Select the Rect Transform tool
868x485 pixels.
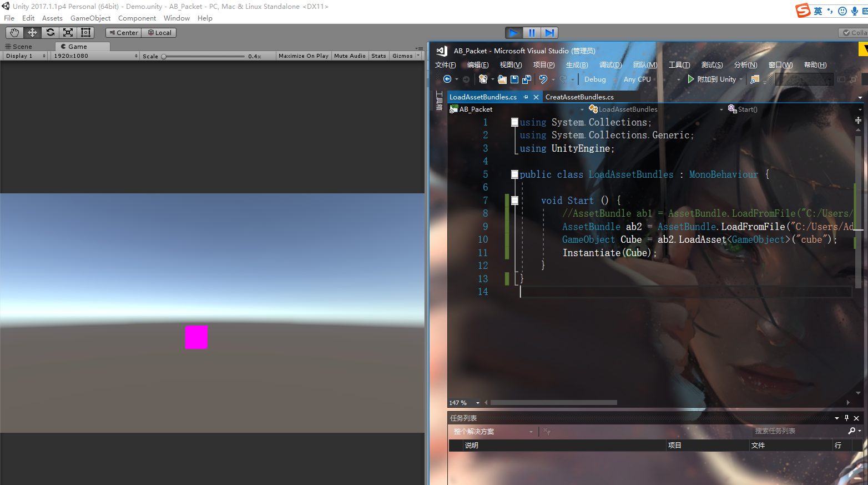pos(85,33)
